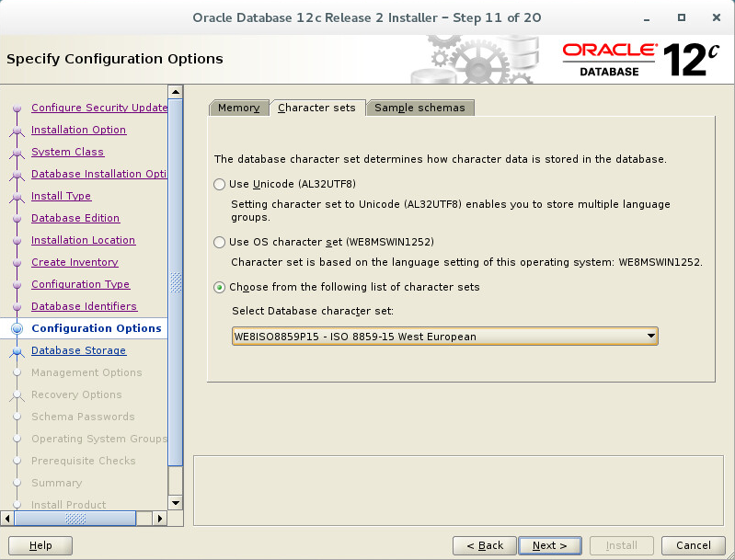Click the sidebar scroll left arrow
The height and width of the screenshot is (560, 735).
7,519
